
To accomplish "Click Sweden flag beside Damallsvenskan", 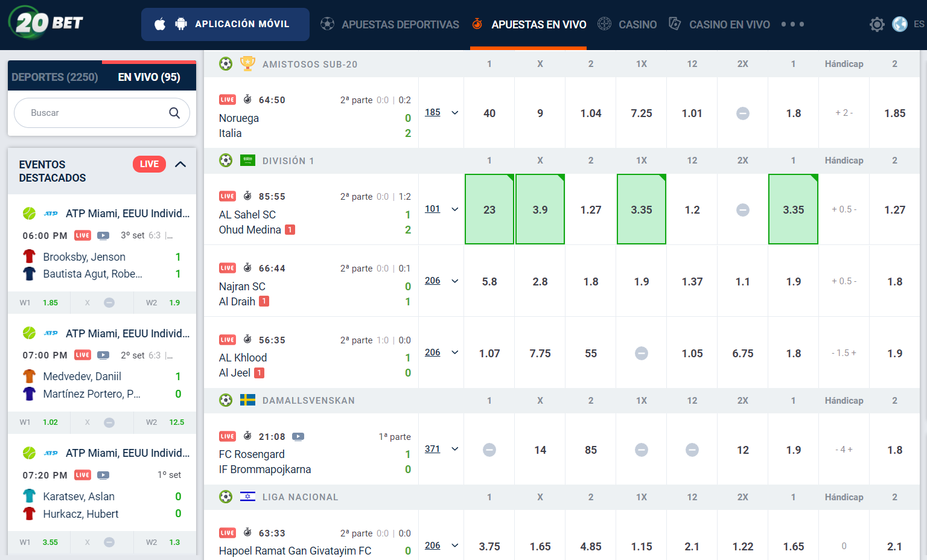I will click(x=247, y=400).
